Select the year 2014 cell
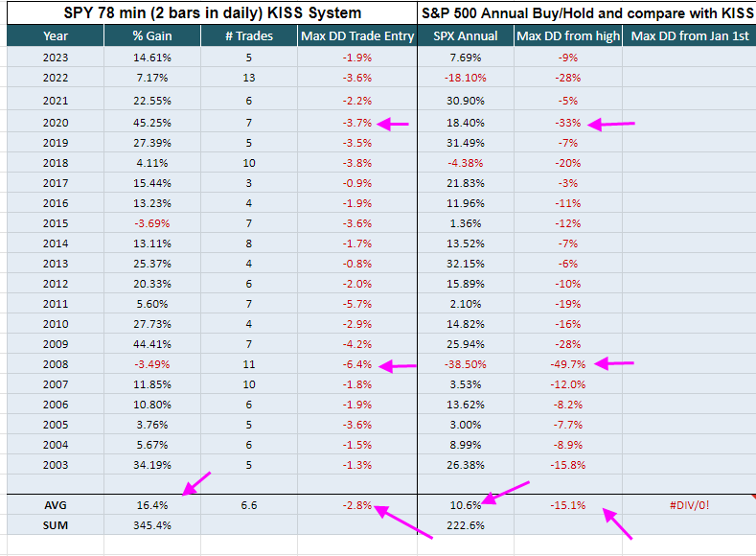The width and height of the screenshot is (756, 556). 56,243
